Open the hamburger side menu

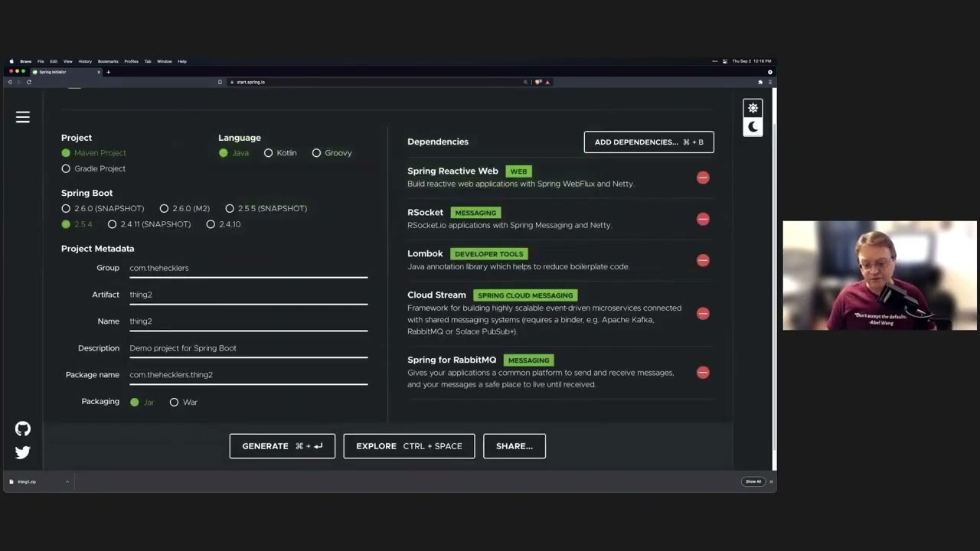pyautogui.click(x=23, y=117)
